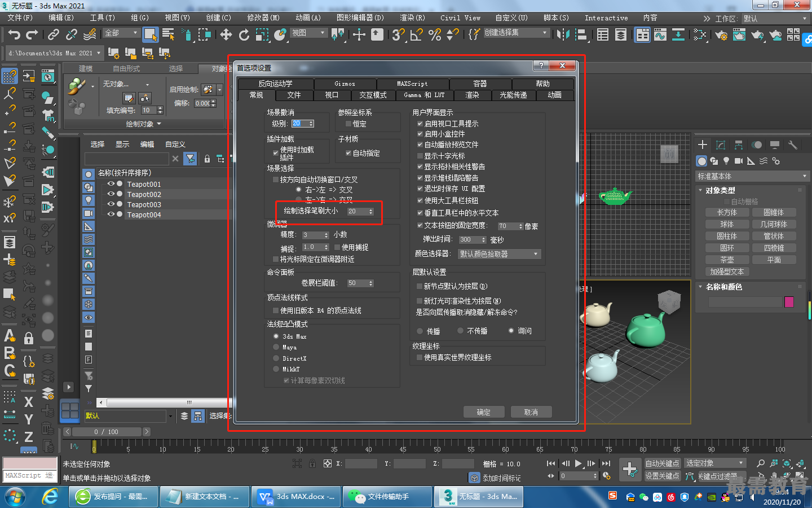Image resolution: width=812 pixels, height=508 pixels.
Task: Open the 修改器(M) menu
Action: tap(263, 18)
